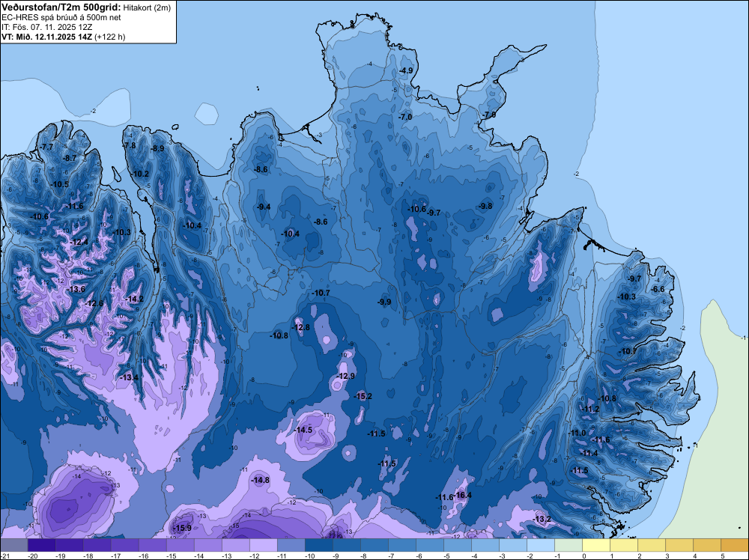This screenshot has height=560, width=749.
Task: Click the -12 value on legend scale
Action: (255, 556)
